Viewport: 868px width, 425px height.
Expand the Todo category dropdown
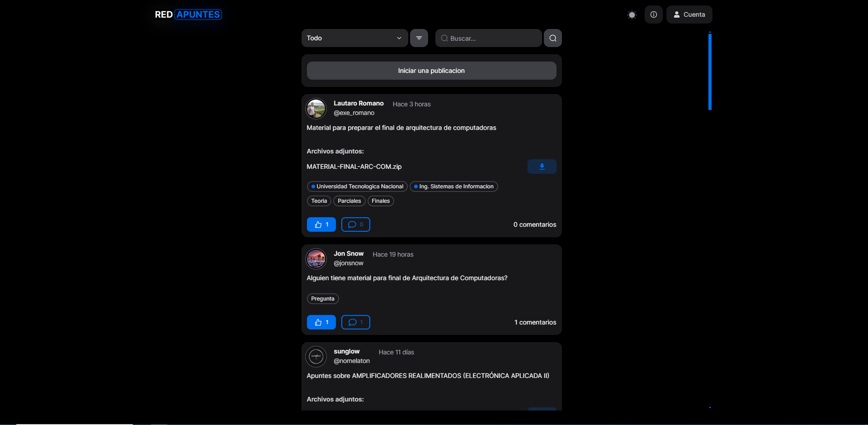pyautogui.click(x=354, y=38)
